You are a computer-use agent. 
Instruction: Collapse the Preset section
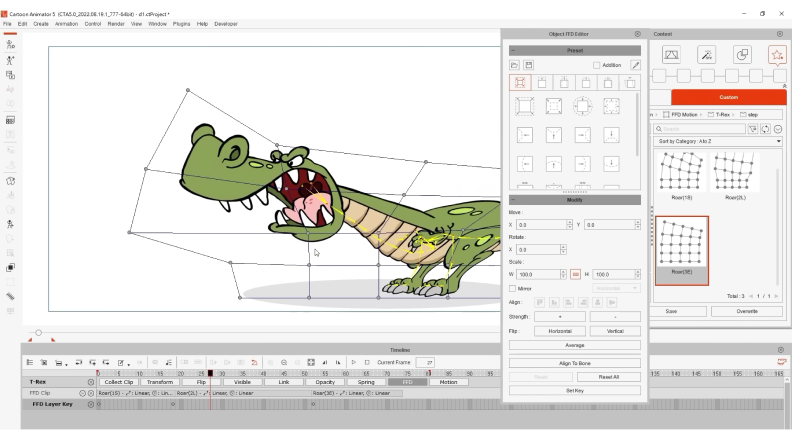click(514, 50)
